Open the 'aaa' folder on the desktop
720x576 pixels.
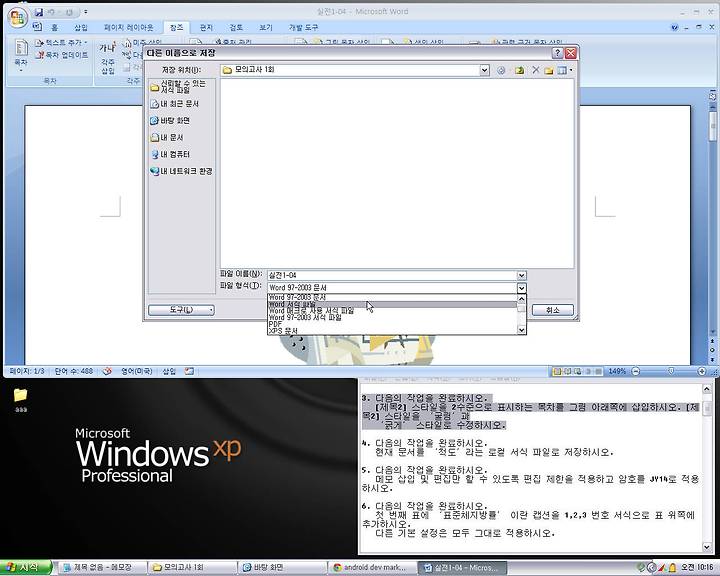coord(21,400)
